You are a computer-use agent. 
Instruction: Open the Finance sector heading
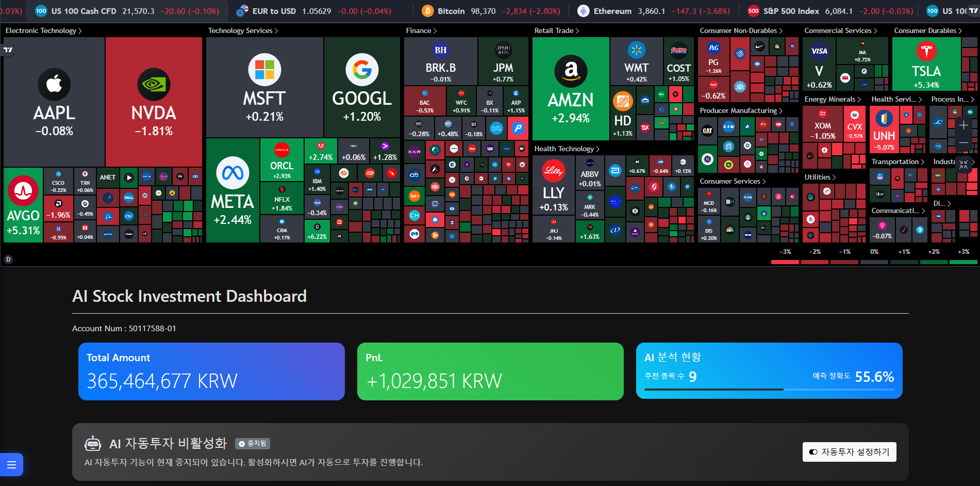pyautogui.click(x=421, y=31)
